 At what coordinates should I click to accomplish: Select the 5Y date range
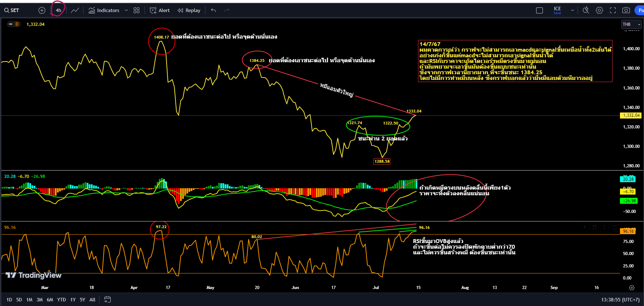tap(82, 300)
